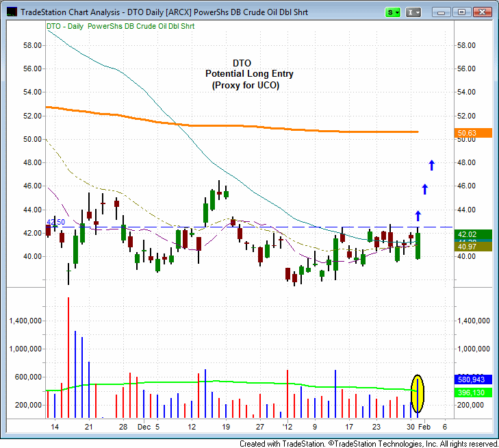Click the blue 580,943 volume label
The width and height of the screenshot is (499, 448).
click(x=473, y=379)
